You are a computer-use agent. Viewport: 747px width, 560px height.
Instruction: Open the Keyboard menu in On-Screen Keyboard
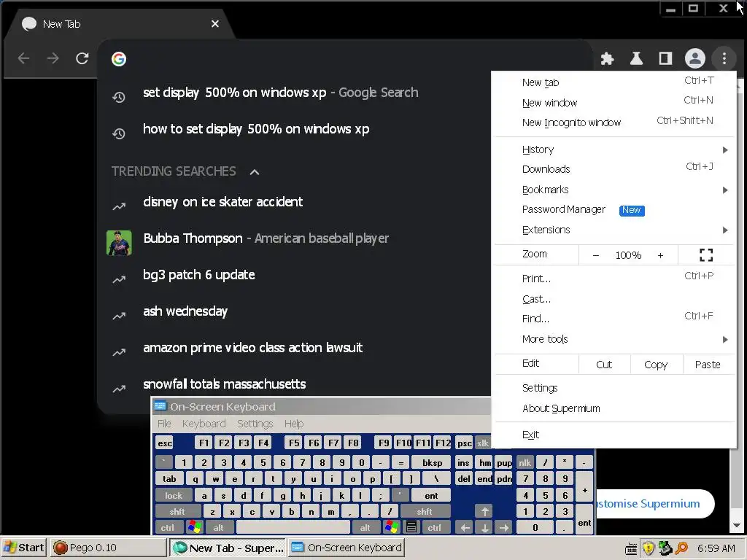(x=204, y=424)
